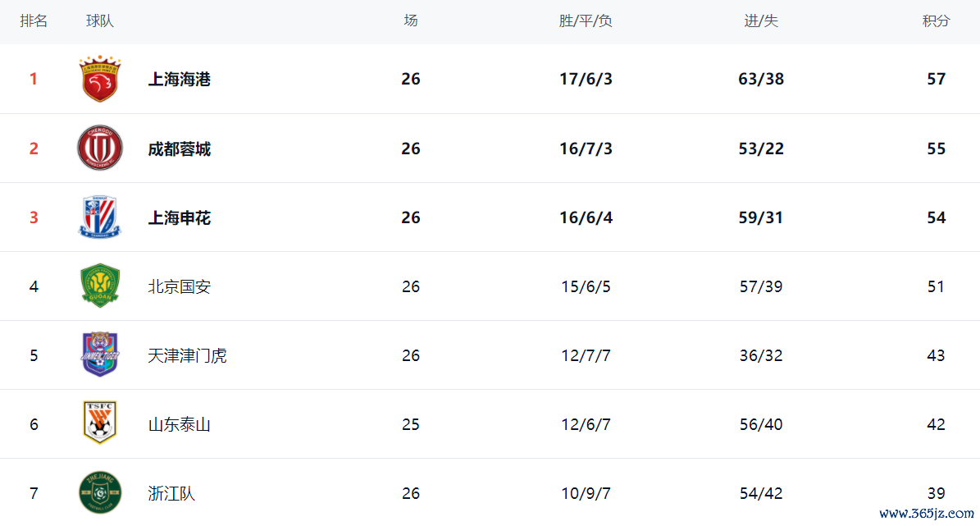Click the Tianjin Jinmen Tiger (天津津门虎) logo

100,355
